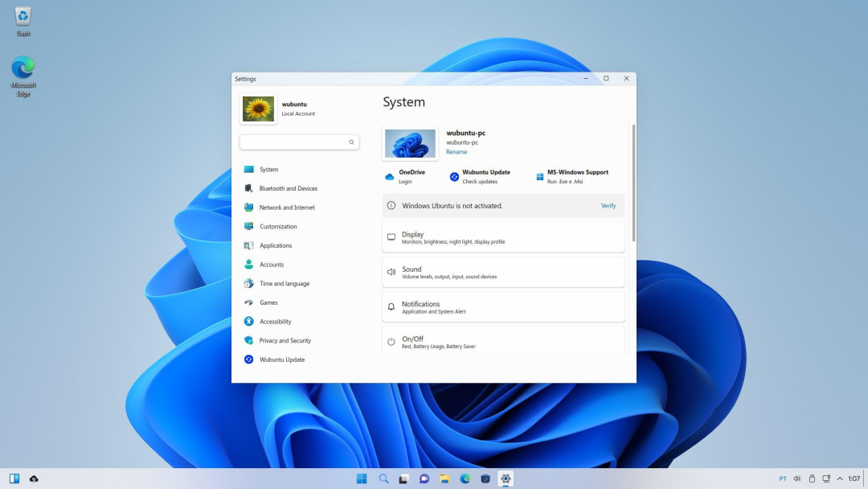Open the Wubuntu Update sidebar icon
Viewport: 868px width, 489px height.
(x=248, y=360)
